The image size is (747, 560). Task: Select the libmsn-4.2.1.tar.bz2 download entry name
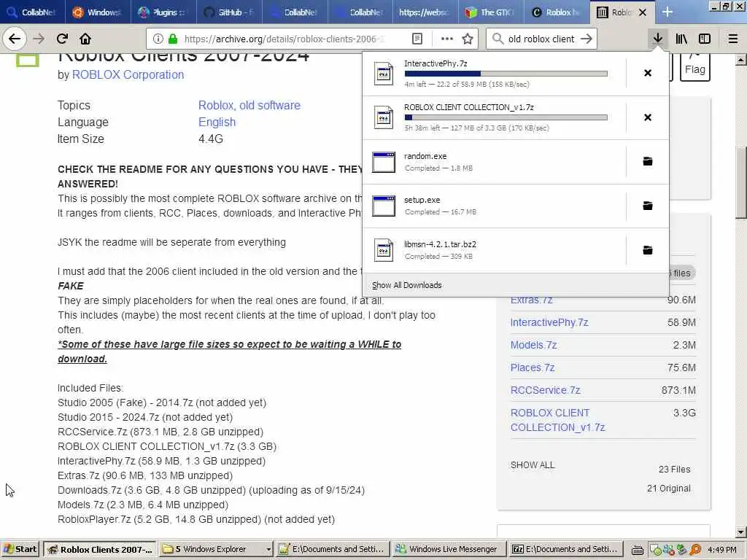point(440,244)
